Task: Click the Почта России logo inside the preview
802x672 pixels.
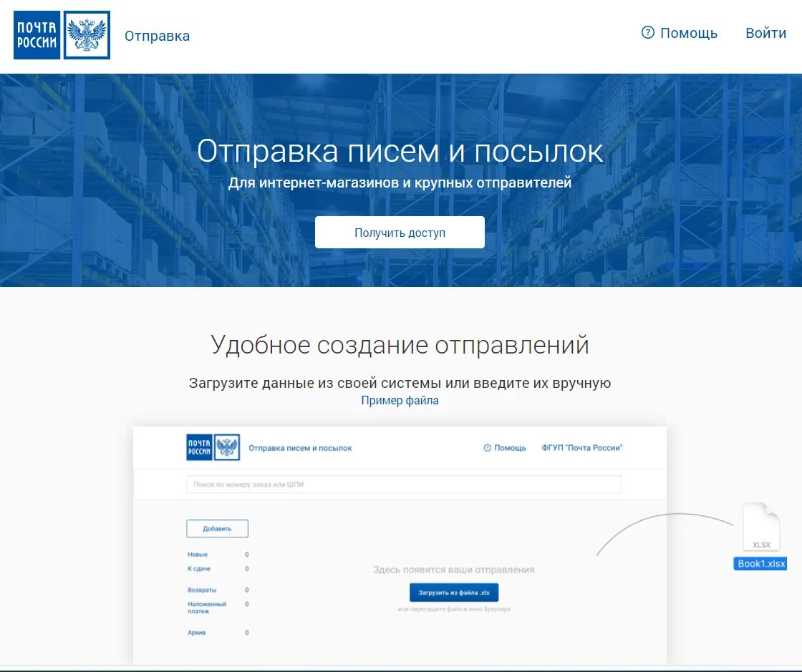Action: [200, 447]
